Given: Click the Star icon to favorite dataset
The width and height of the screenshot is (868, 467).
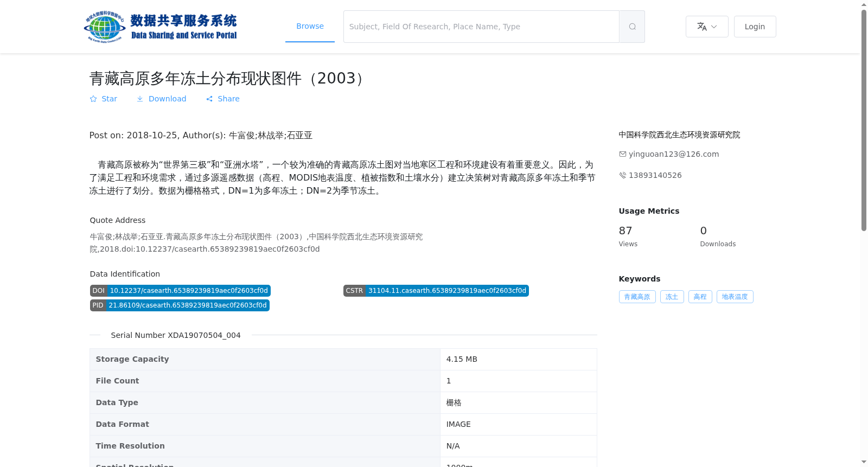Looking at the screenshot, I should click(x=93, y=99).
